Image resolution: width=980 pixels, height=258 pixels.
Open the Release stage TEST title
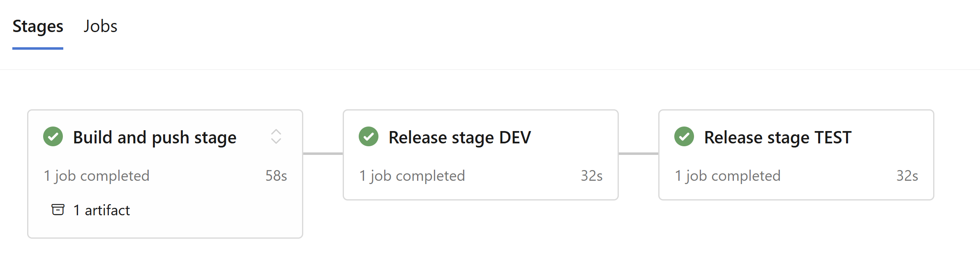point(778,138)
